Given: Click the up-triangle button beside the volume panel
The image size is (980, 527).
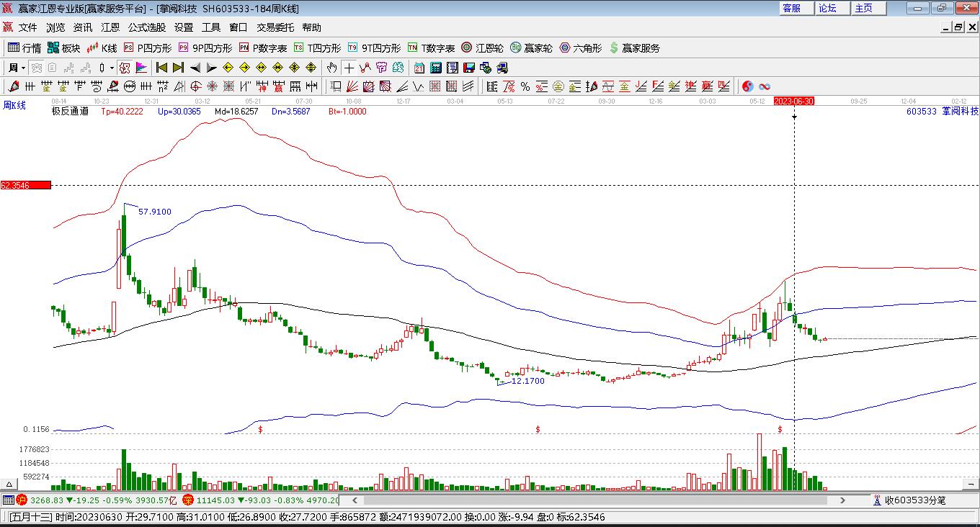Looking at the screenshot, I should [10, 485].
